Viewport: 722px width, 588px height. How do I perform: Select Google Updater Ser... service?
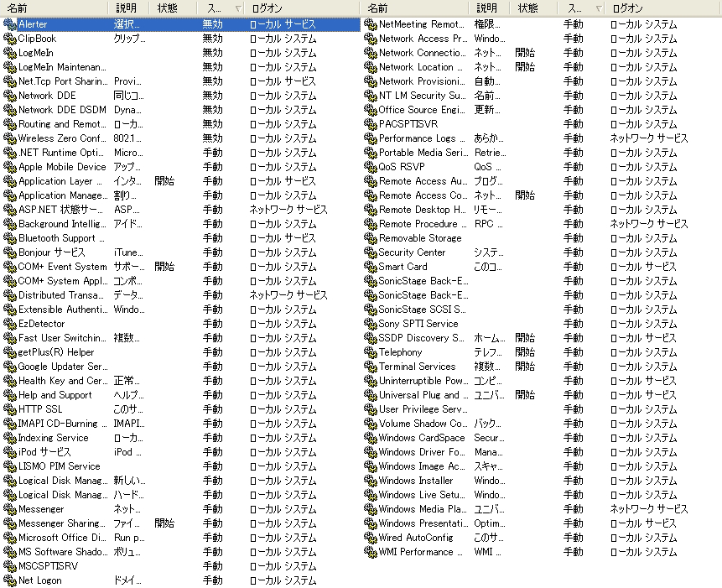tap(63, 367)
